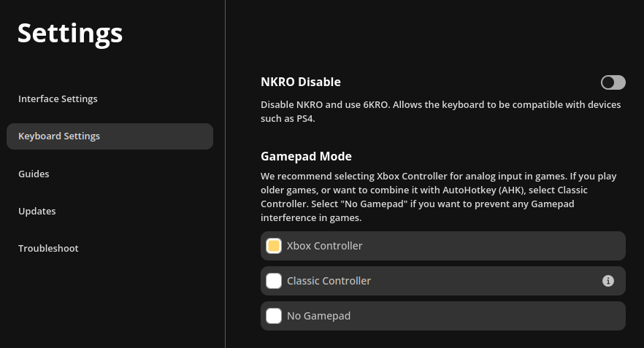Open Interface Settings in the sidebar
Image resolution: width=644 pixels, height=348 pixels.
click(x=58, y=99)
